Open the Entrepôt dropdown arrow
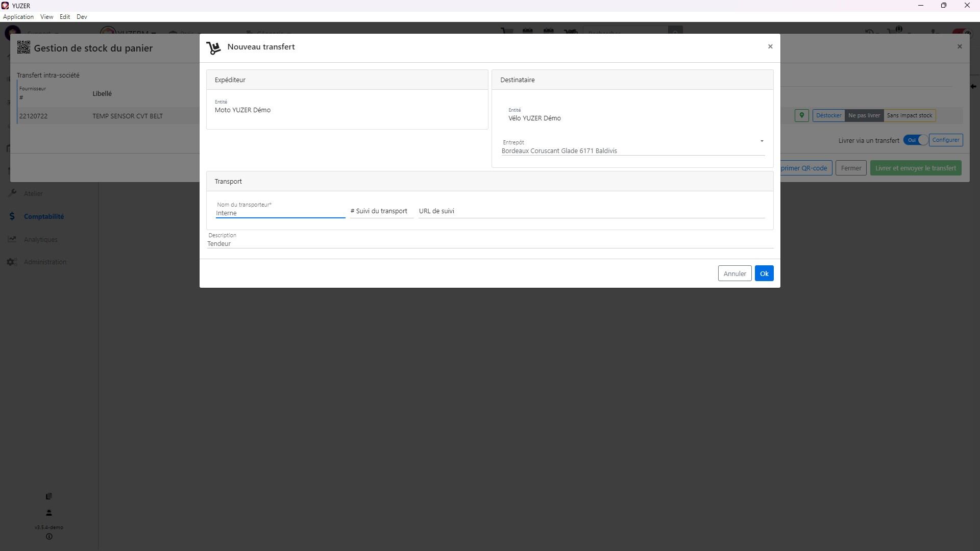 pos(762,141)
